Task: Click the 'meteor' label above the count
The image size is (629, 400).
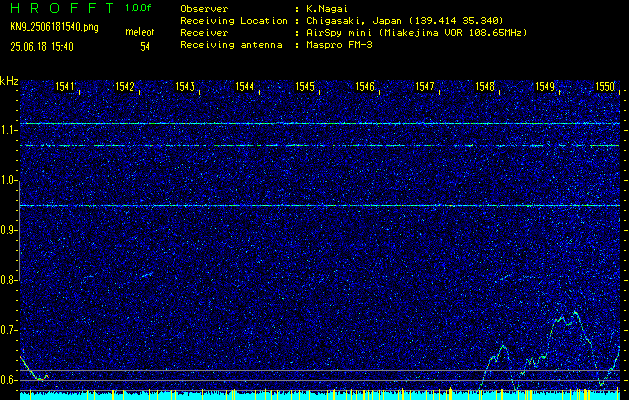Action: 140,32
